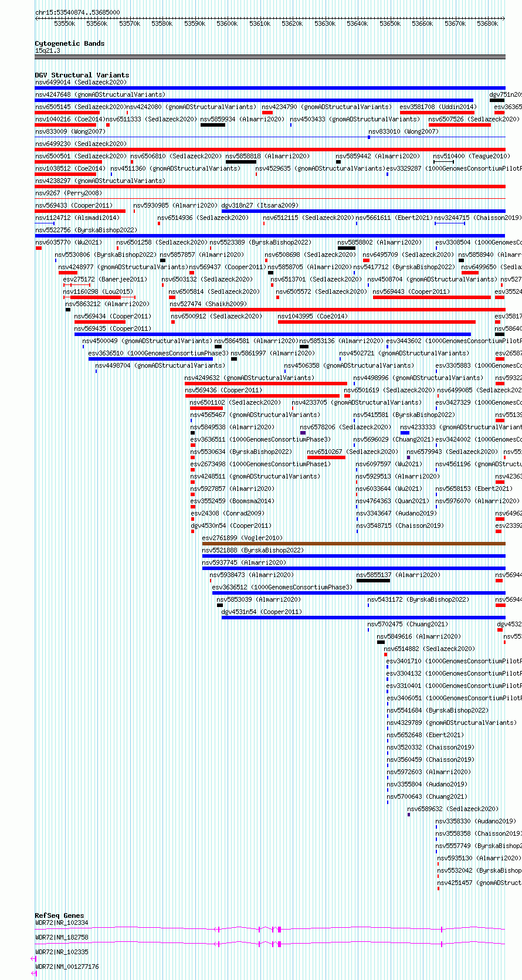Image resolution: width=522 pixels, height=980 pixels.
Task: Click nsv569435 (Cooper2011) label
Action: pyautogui.click(x=113, y=328)
